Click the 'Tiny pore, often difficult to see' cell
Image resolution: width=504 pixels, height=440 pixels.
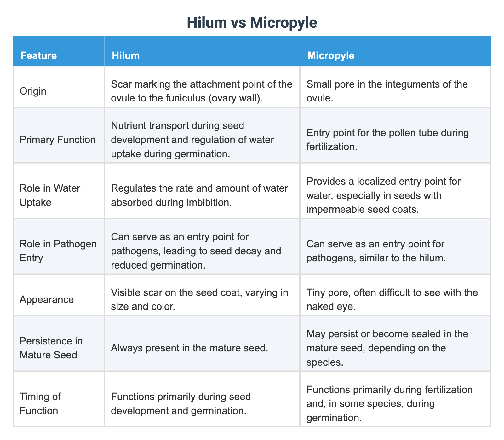[x=392, y=299]
